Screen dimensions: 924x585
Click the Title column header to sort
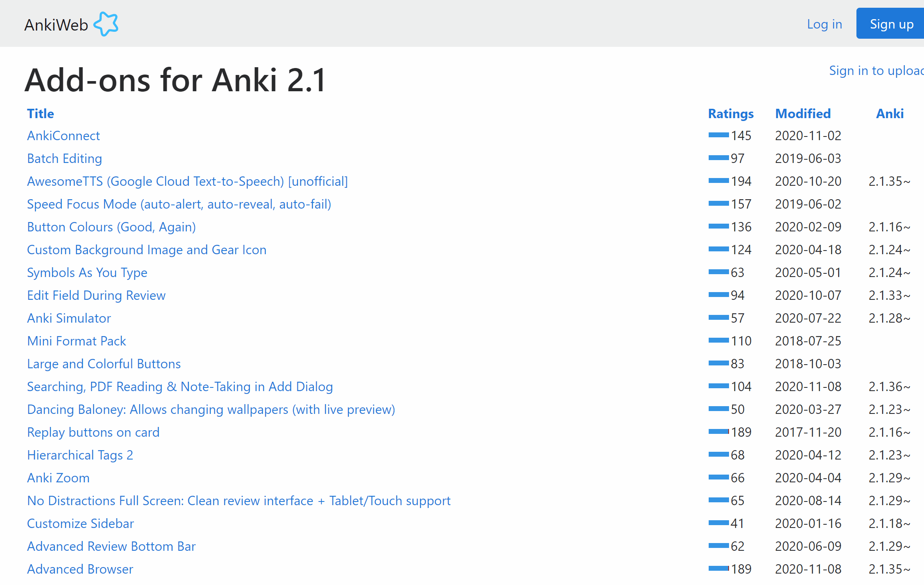point(40,113)
